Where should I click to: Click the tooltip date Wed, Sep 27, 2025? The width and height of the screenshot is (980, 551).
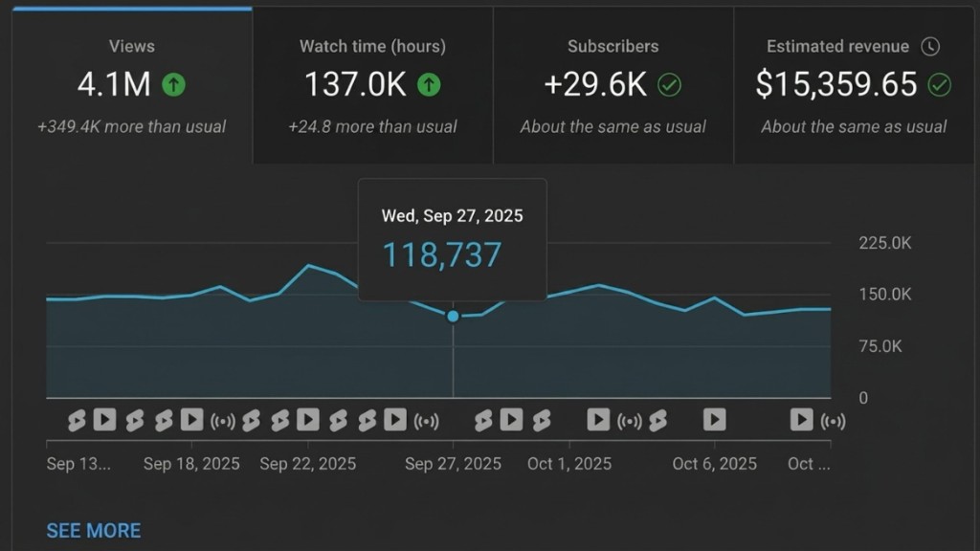pyautogui.click(x=453, y=216)
